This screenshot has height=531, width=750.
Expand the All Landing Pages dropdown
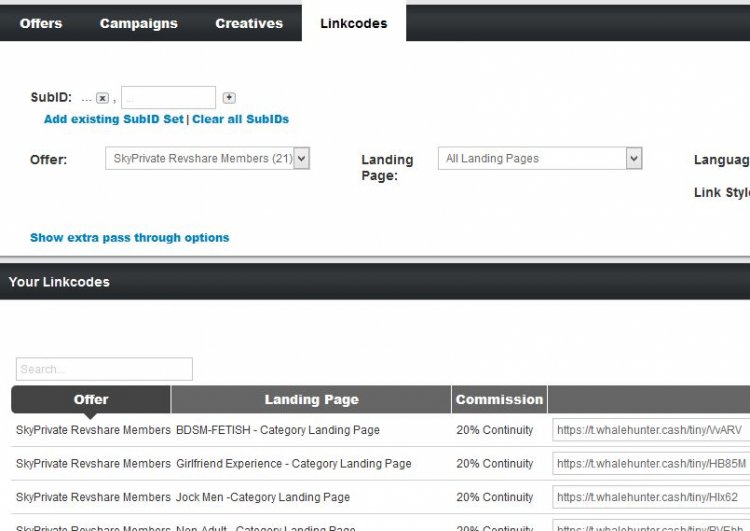pyautogui.click(x=540, y=158)
